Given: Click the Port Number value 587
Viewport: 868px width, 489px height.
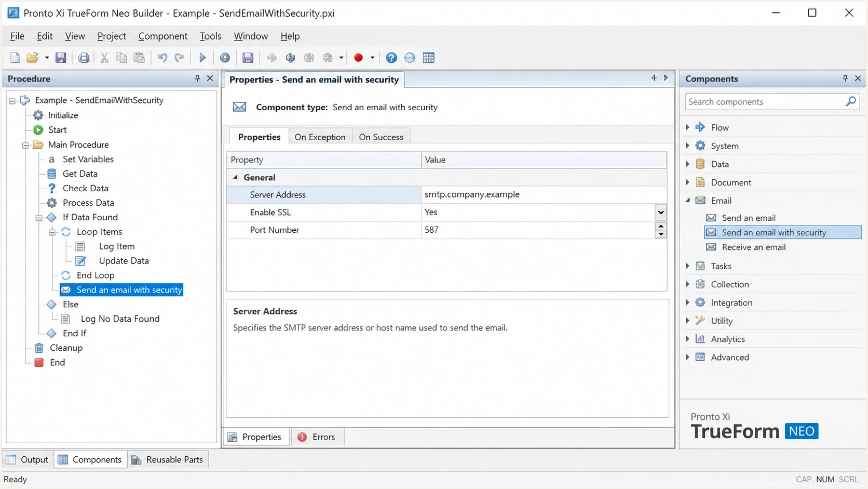Looking at the screenshot, I should (x=431, y=230).
